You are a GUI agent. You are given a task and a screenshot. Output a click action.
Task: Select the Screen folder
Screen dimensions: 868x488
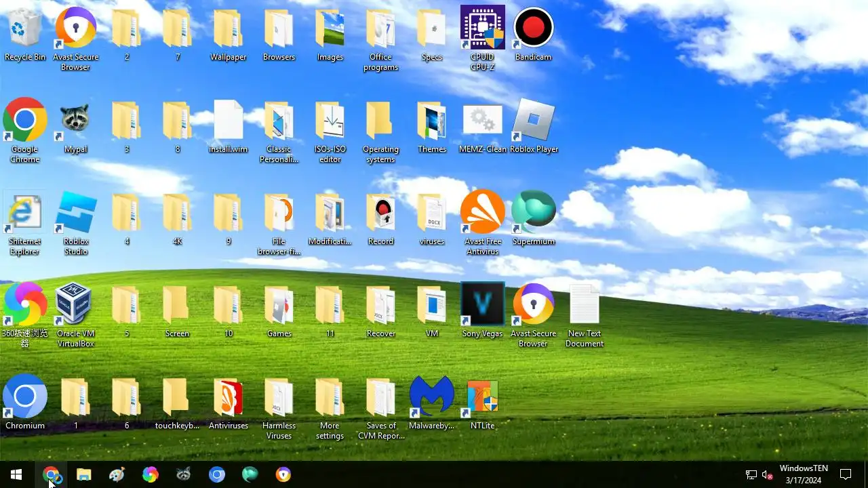[178, 311]
